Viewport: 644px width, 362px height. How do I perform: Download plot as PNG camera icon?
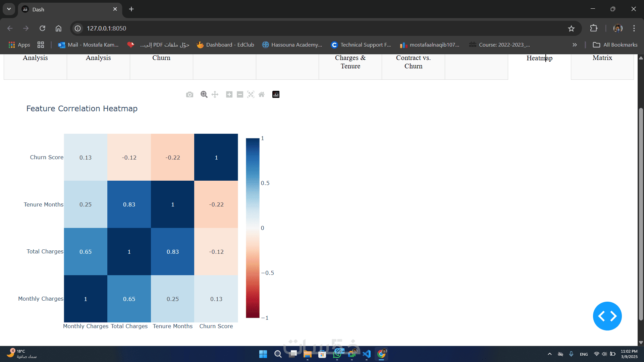(x=190, y=95)
